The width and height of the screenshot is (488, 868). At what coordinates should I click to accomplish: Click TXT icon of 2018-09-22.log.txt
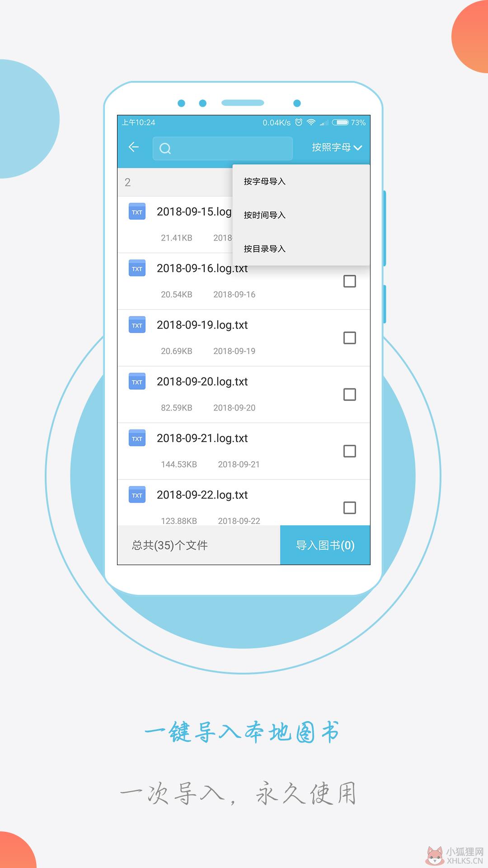137,494
